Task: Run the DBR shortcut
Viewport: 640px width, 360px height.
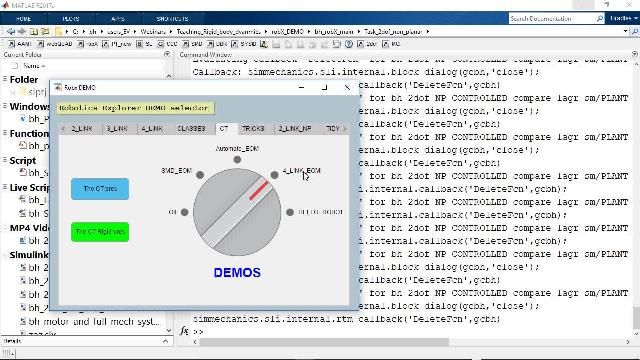Action: click(x=217, y=44)
